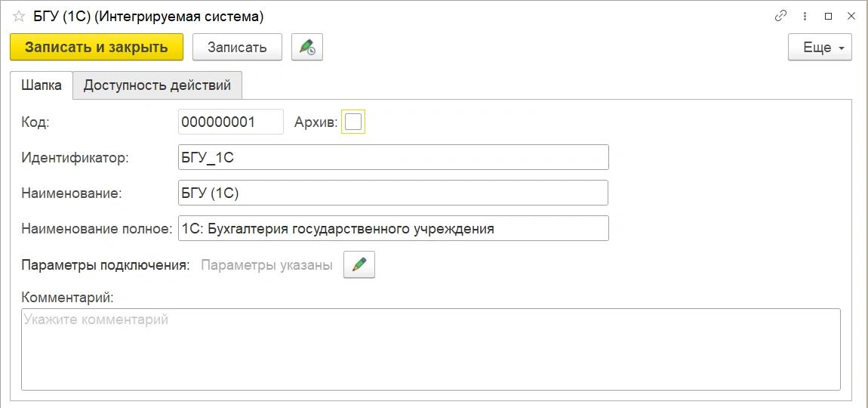868x408 pixels.
Task: Click the Параметры указаны text
Action: click(267, 265)
